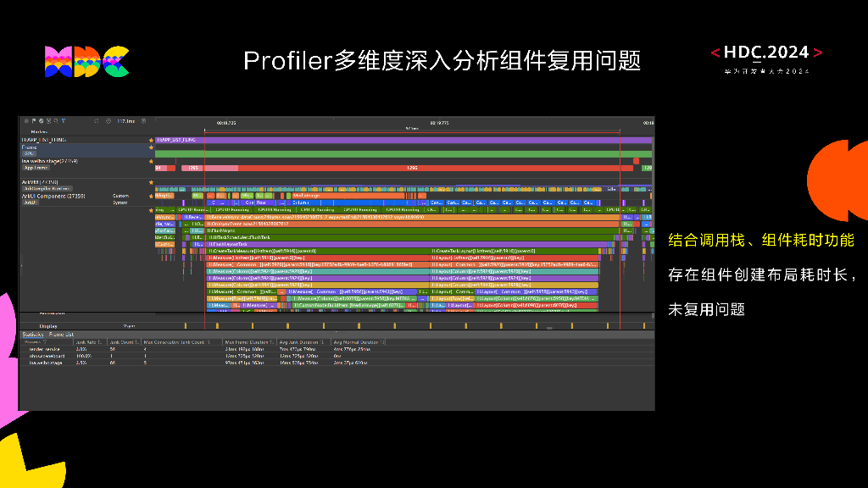This screenshot has height=488, width=868.
Task: Toggle the star on the H:APP_LIST_FLING track
Action: 151,140
